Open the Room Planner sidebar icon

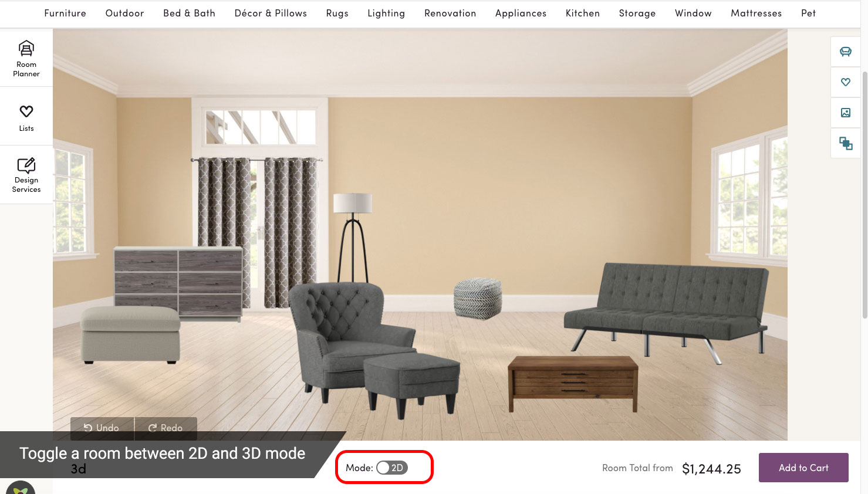[x=26, y=58]
